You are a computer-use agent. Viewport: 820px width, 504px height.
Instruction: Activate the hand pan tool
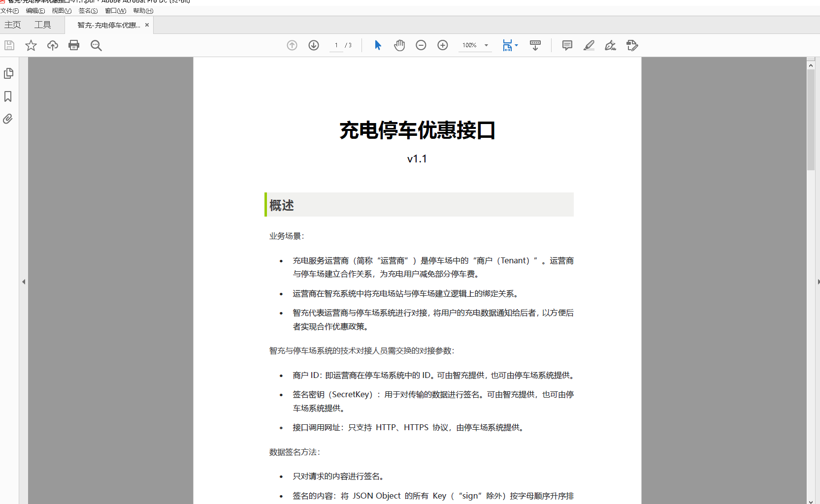pyautogui.click(x=399, y=45)
